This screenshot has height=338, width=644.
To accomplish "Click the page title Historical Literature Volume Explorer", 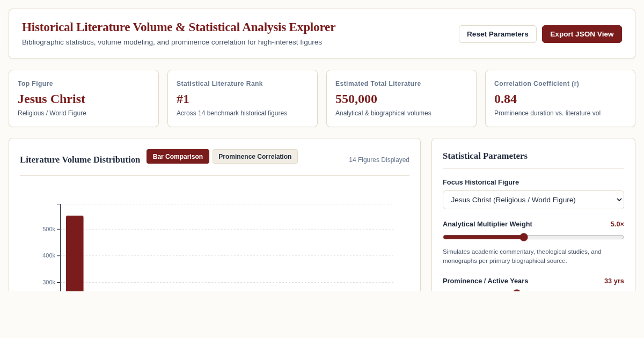I will click(x=179, y=27).
